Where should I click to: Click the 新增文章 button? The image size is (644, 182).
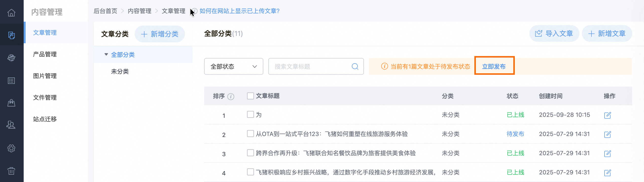[x=607, y=34]
